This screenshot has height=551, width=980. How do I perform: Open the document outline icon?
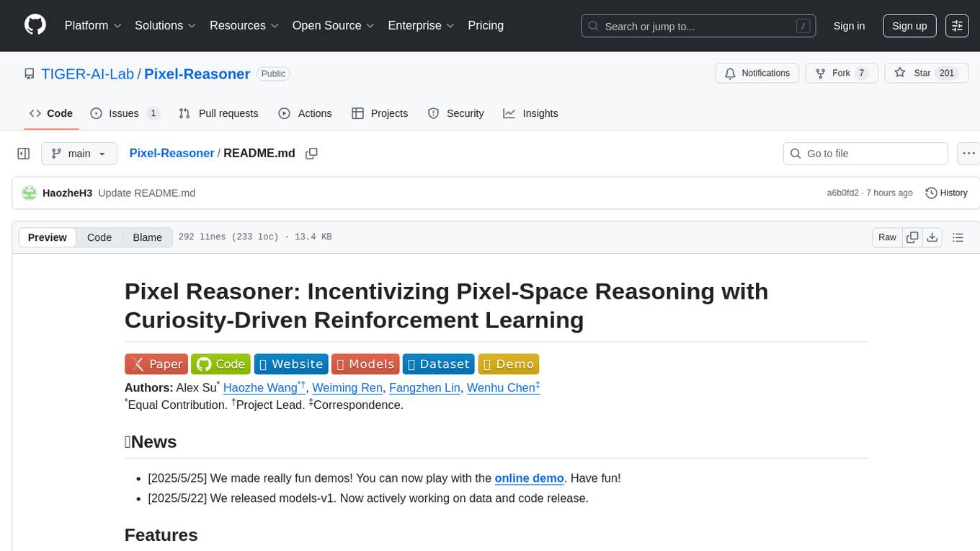tap(958, 237)
